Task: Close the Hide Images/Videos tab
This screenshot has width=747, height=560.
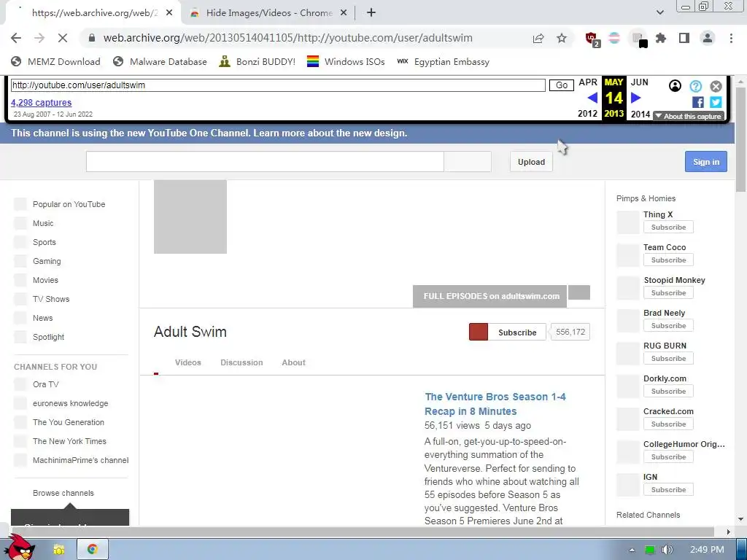Action: [x=344, y=13]
